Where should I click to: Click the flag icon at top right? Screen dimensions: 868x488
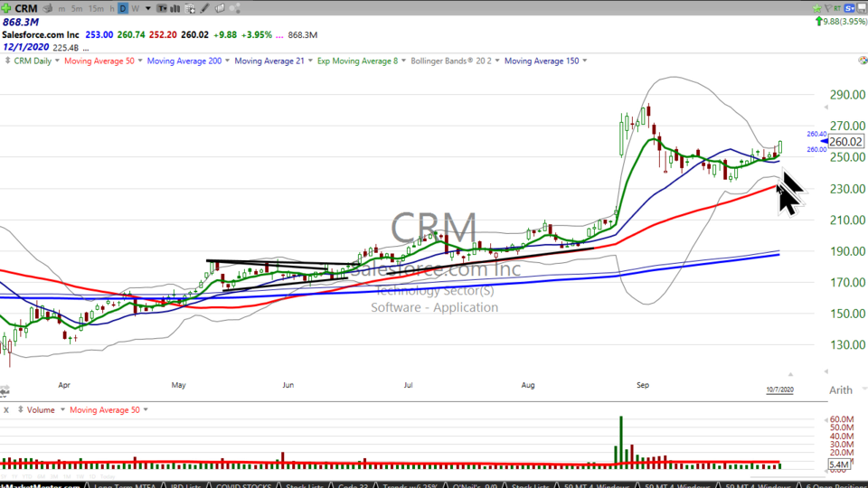pos(828,8)
